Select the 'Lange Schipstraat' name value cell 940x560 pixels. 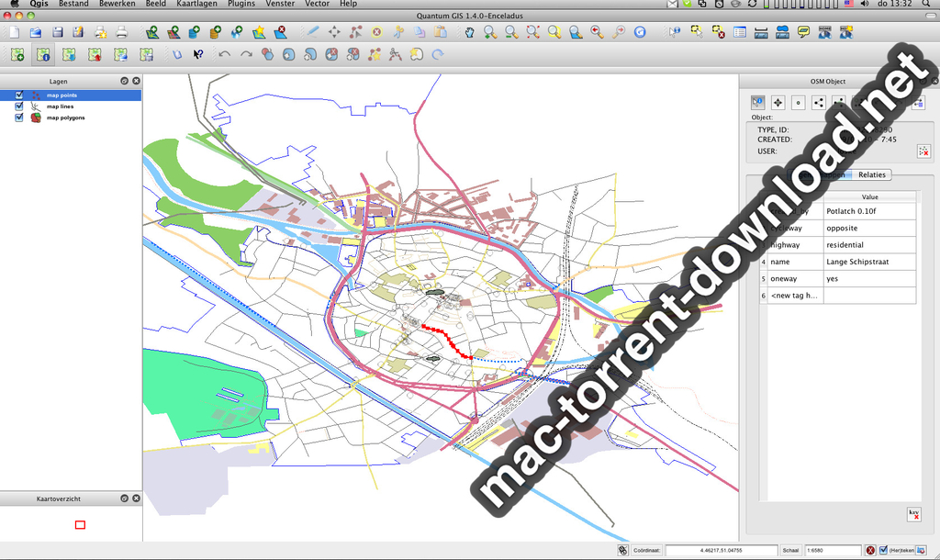[x=868, y=262]
